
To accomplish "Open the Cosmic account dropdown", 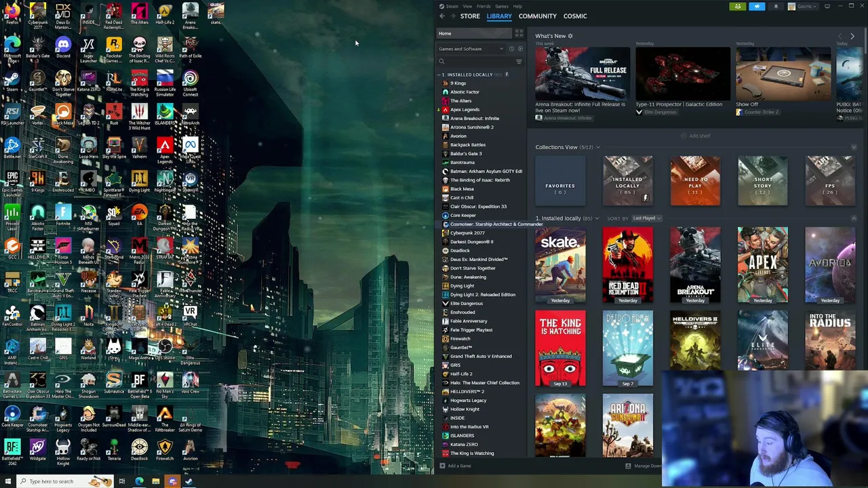I will click(802, 6).
